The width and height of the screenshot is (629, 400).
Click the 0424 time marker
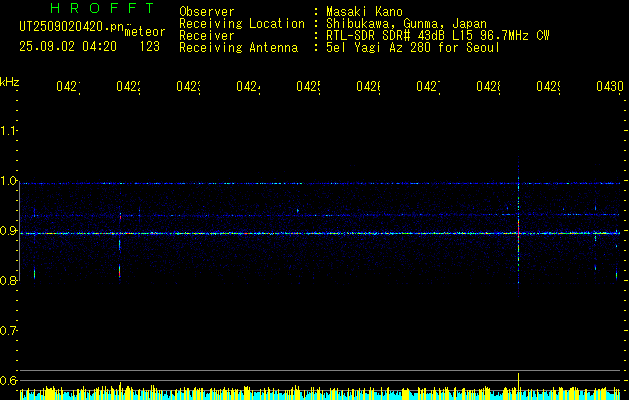[248, 86]
